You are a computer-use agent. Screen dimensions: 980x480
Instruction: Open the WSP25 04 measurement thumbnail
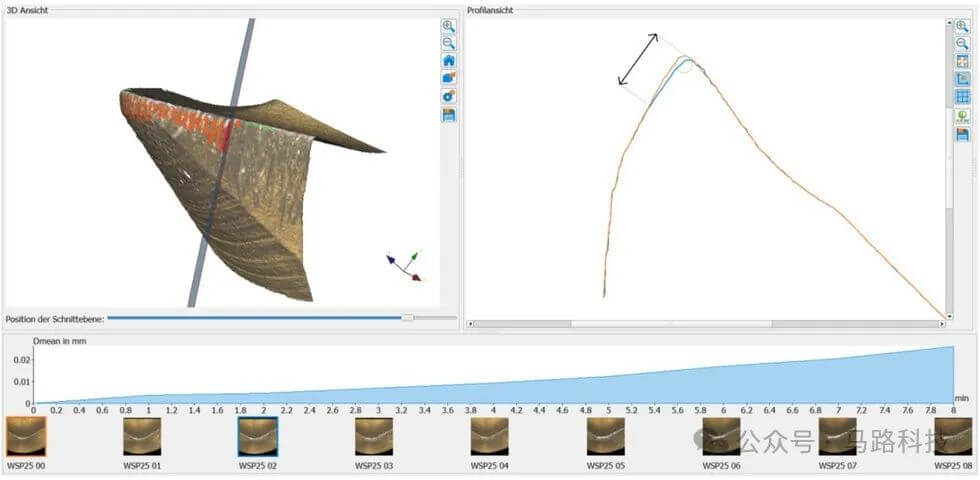click(x=490, y=437)
